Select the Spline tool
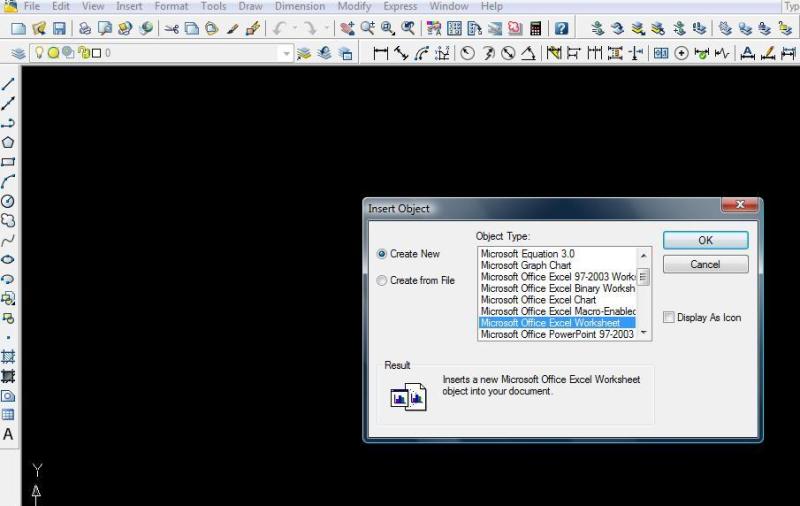Screen dimensions: 800x506 tap(8, 240)
